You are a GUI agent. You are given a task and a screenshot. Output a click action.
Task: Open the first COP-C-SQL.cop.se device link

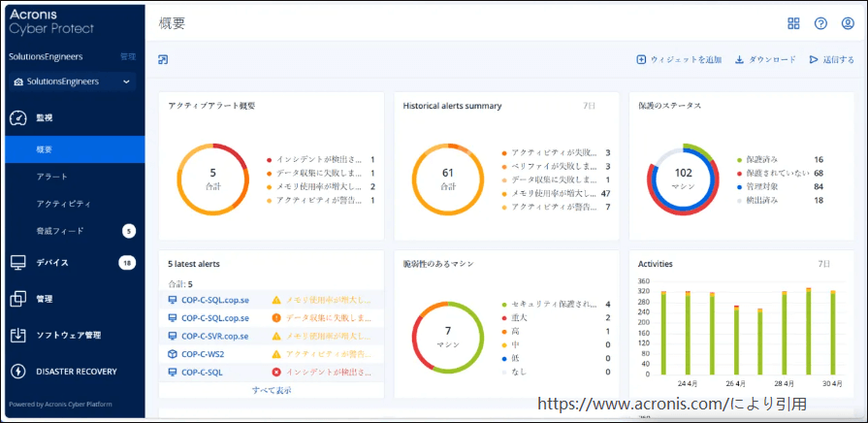tap(215, 300)
